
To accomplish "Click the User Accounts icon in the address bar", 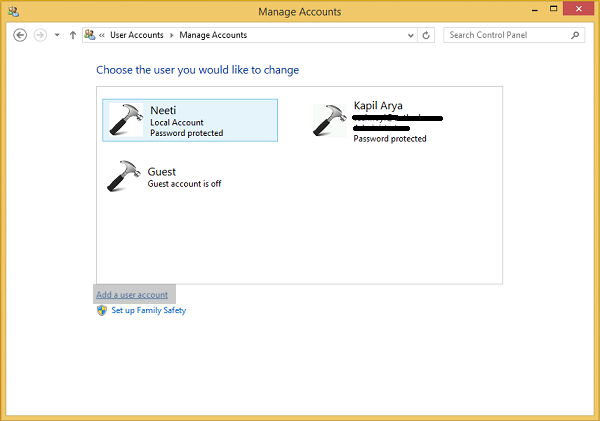I will click(90, 35).
